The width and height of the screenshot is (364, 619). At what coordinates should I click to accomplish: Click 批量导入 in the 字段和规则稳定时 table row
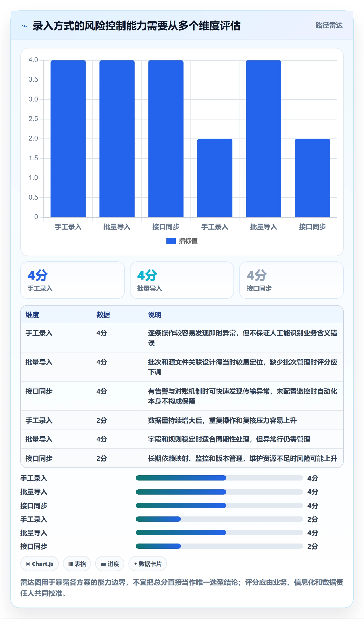(x=39, y=439)
